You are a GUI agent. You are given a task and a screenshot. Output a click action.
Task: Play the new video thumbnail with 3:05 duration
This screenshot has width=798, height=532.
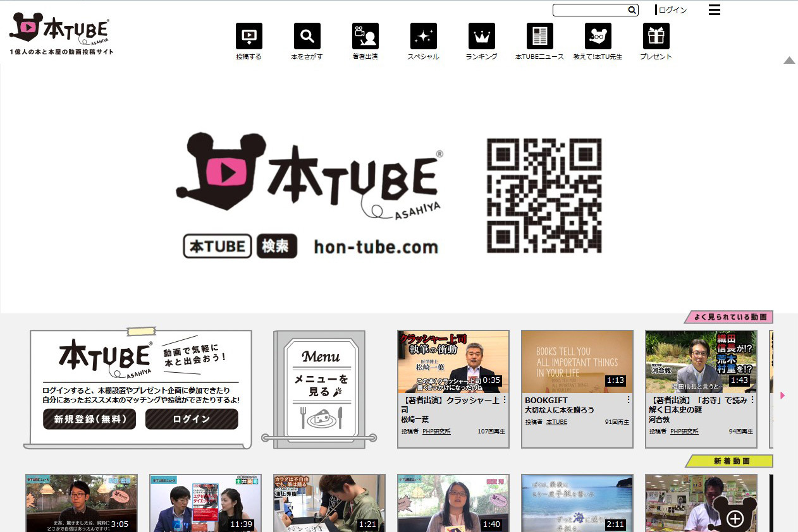click(x=82, y=504)
